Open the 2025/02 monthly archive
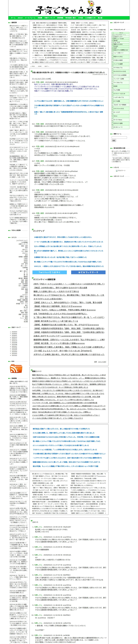Screen dimensions: 138x644 (14, 355)
